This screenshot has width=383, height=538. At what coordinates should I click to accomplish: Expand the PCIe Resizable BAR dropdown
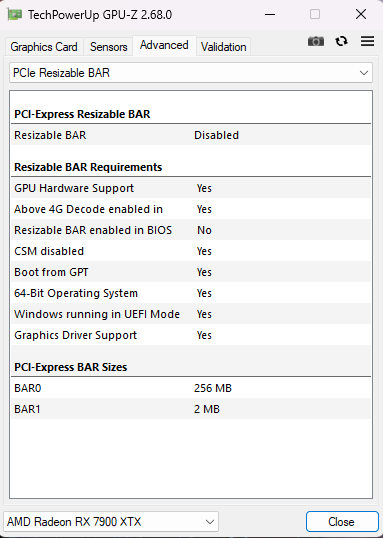(x=191, y=73)
